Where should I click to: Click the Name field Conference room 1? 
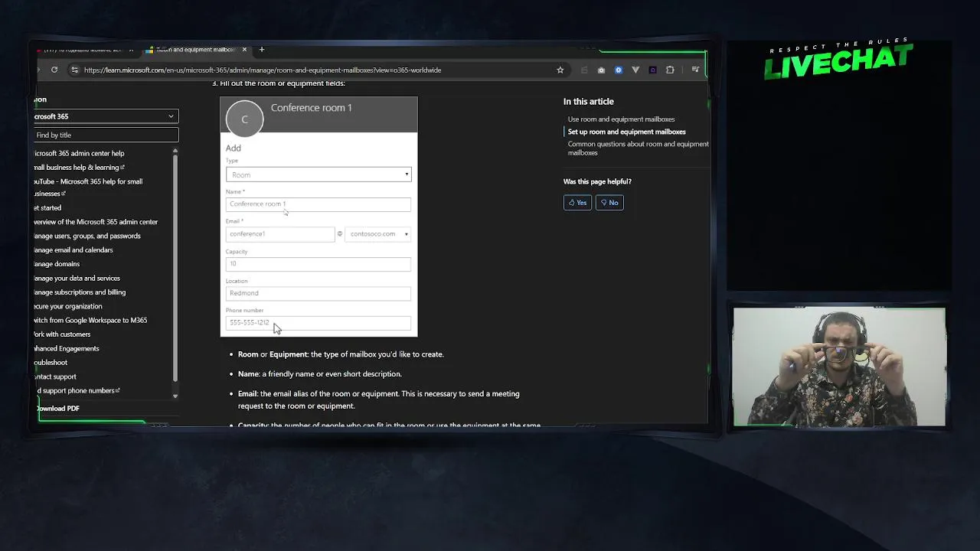[318, 204]
